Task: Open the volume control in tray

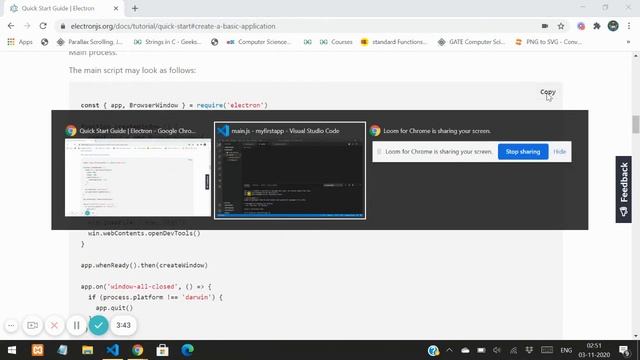Action: click(497, 350)
